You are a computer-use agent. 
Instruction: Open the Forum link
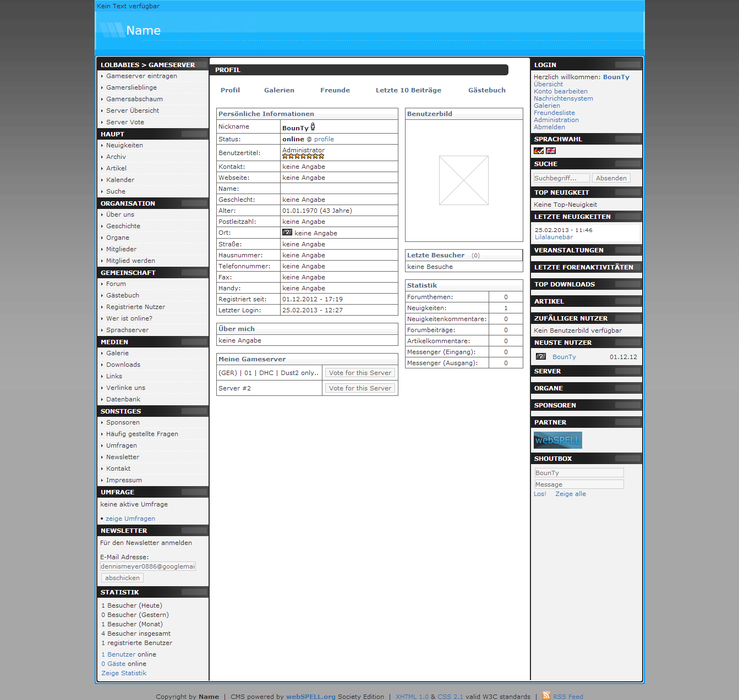116,284
